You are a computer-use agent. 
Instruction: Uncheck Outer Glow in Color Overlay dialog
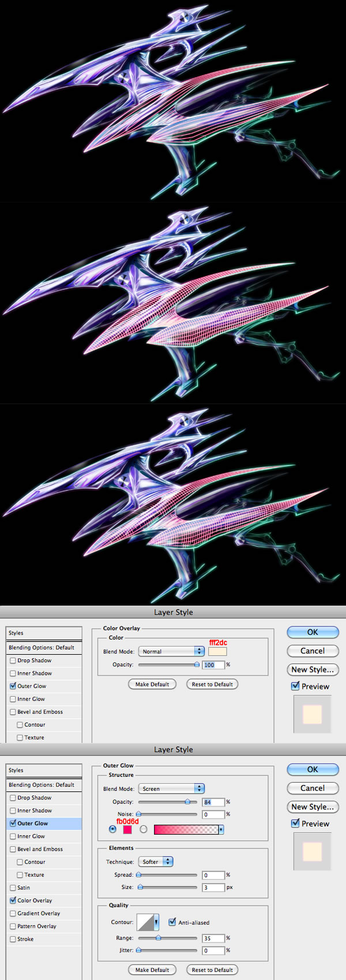[x=13, y=686]
